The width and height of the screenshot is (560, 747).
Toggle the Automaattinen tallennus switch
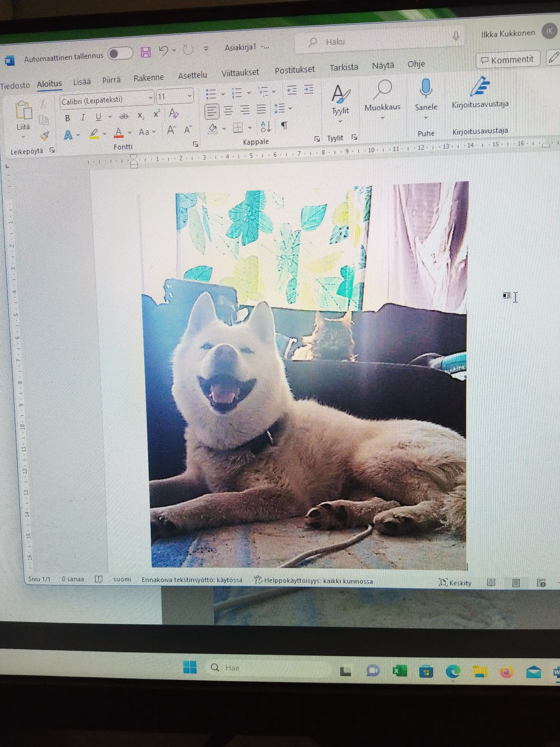tap(120, 54)
